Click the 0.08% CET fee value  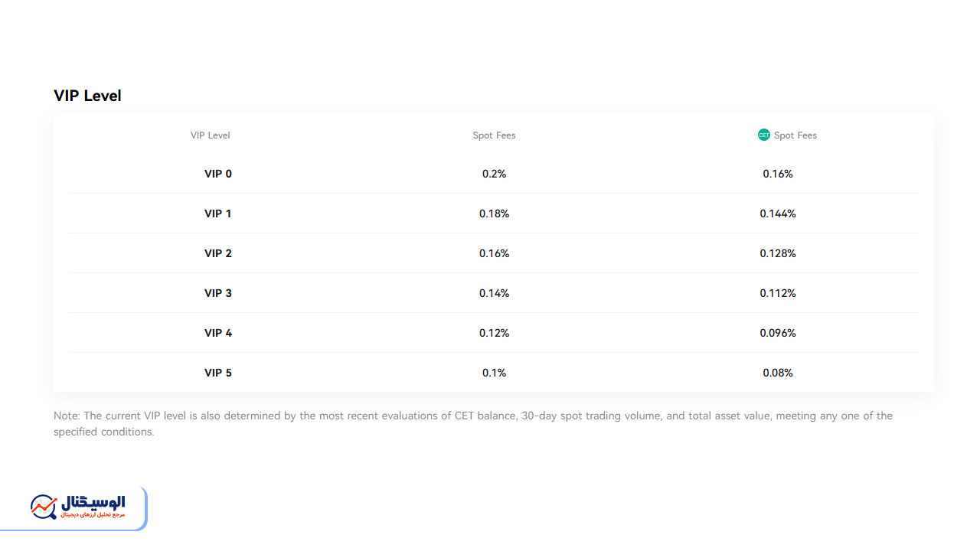[x=778, y=373]
